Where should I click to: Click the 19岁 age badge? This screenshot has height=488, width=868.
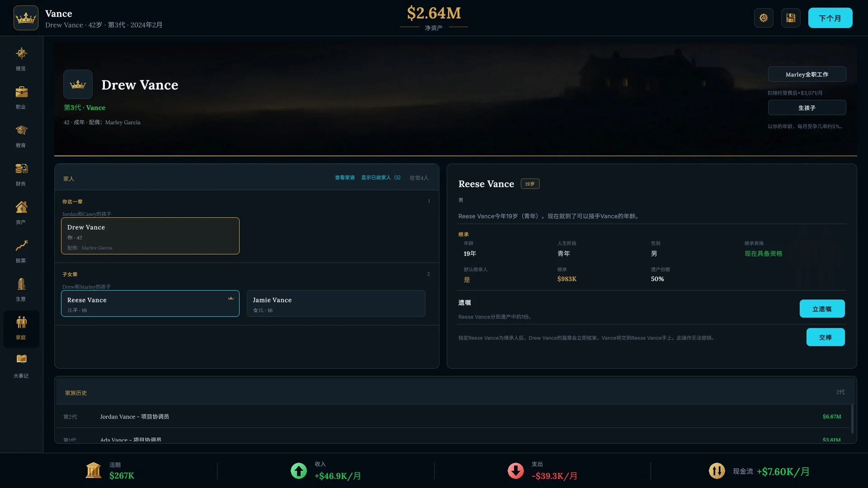(x=530, y=184)
